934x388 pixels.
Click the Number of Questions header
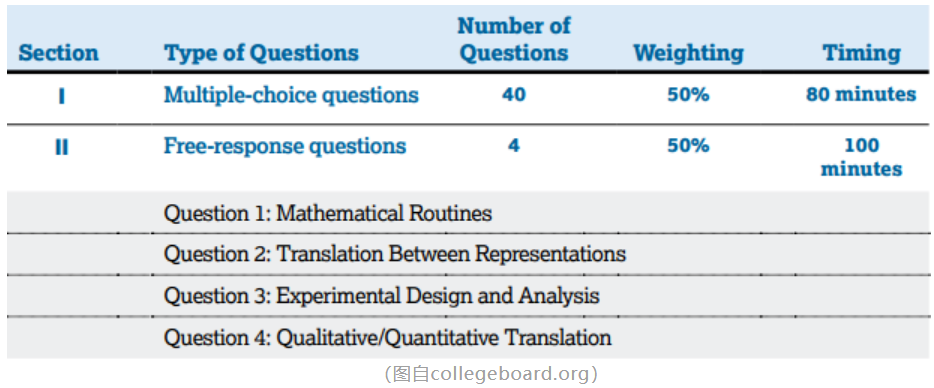pyautogui.click(x=514, y=39)
